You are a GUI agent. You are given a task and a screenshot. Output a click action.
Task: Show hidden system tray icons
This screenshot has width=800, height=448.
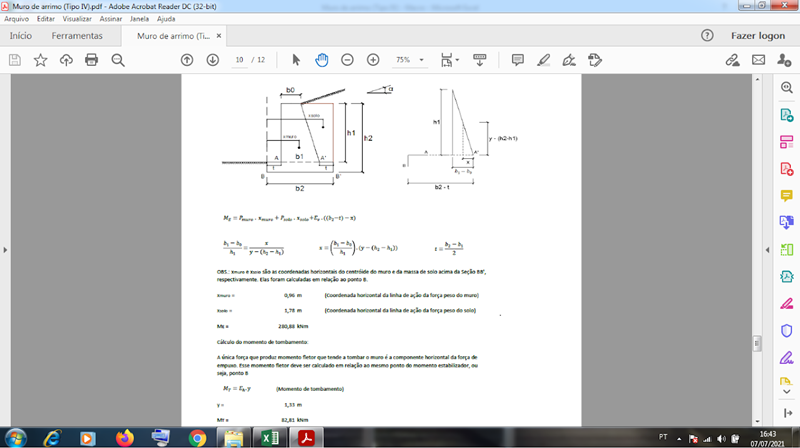click(679, 439)
